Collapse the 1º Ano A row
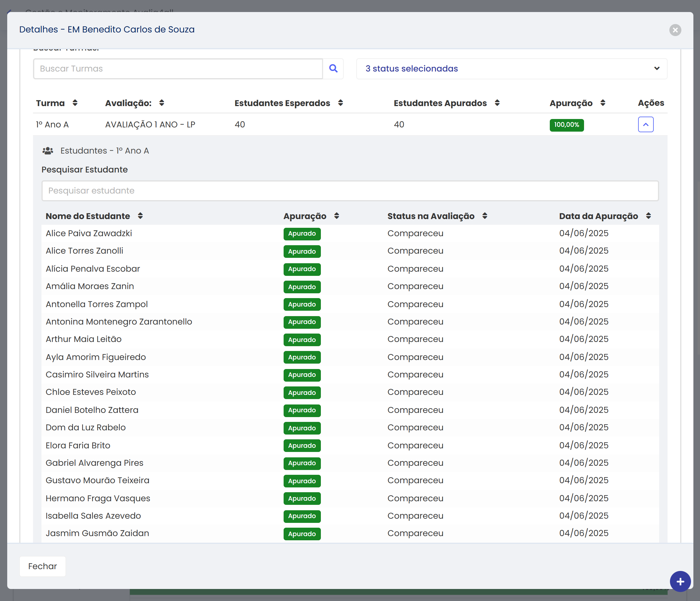The height and width of the screenshot is (601, 700). pos(645,125)
